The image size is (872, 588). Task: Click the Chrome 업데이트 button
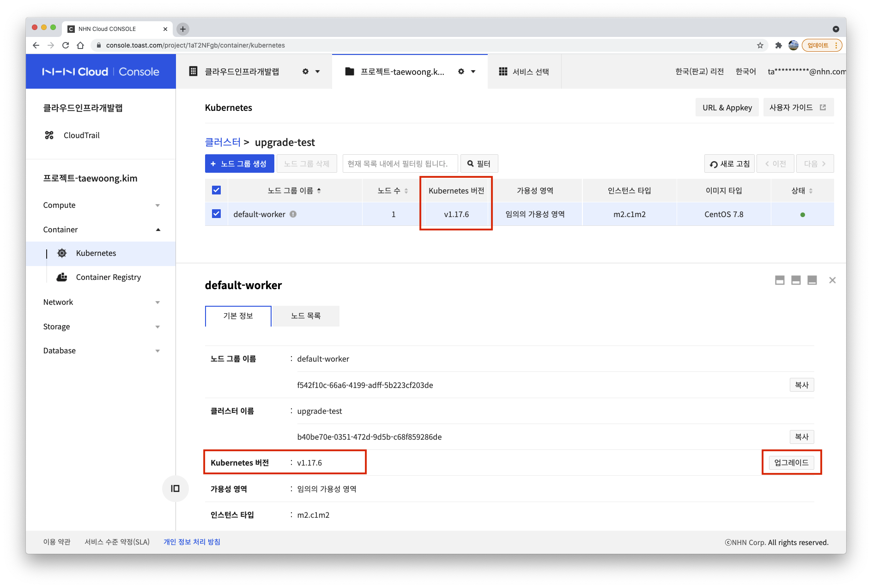[822, 45]
